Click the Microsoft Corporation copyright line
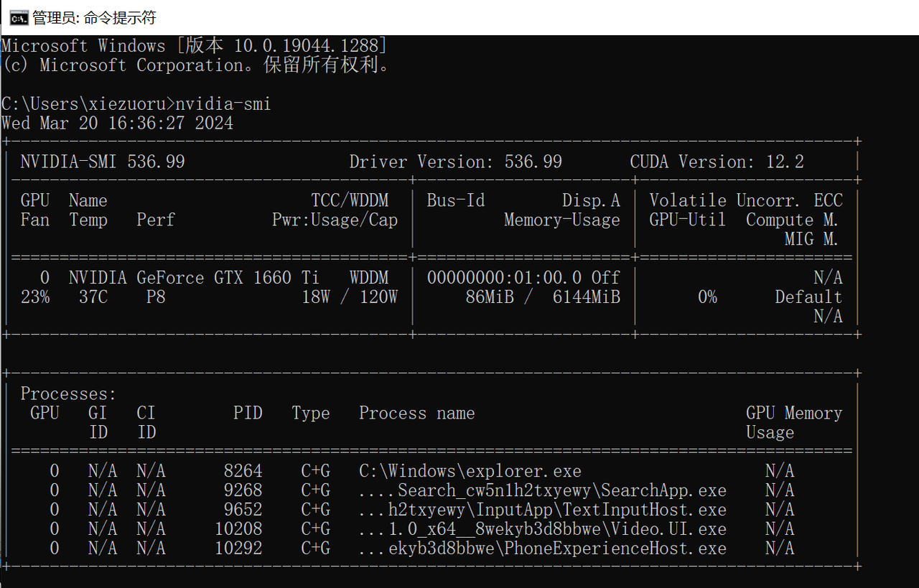Image resolution: width=919 pixels, height=588 pixels. (196, 65)
